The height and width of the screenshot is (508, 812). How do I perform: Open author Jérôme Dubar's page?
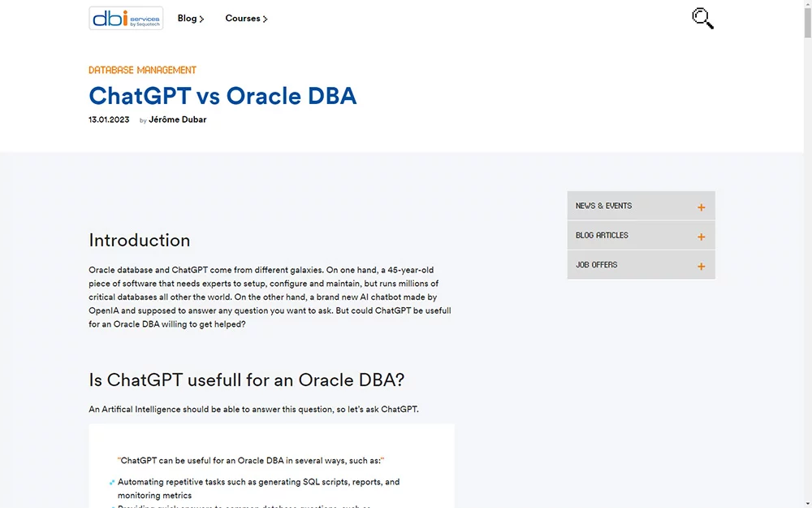coord(178,119)
